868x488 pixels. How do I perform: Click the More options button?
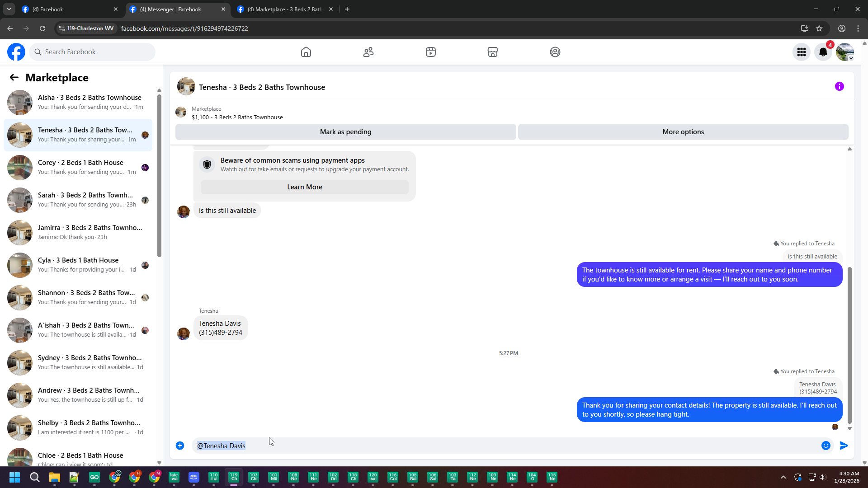click(683, 132)
